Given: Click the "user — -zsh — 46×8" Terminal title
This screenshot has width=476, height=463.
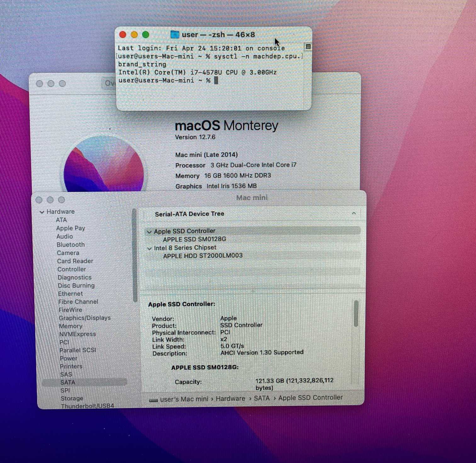Looking at the screenshot, I should click(x=218, y=35).
